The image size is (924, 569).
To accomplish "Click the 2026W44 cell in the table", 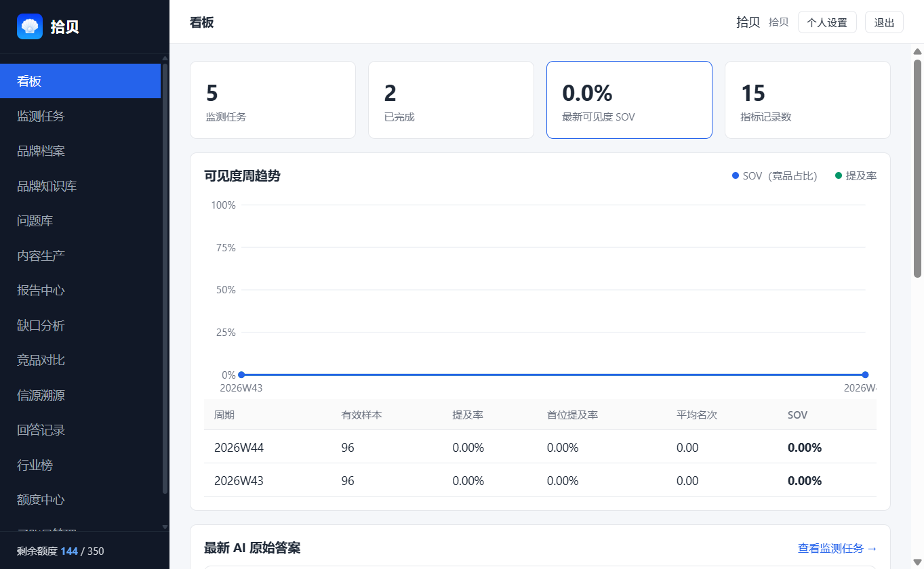I will pyautogui.click(x=239, y=448).
